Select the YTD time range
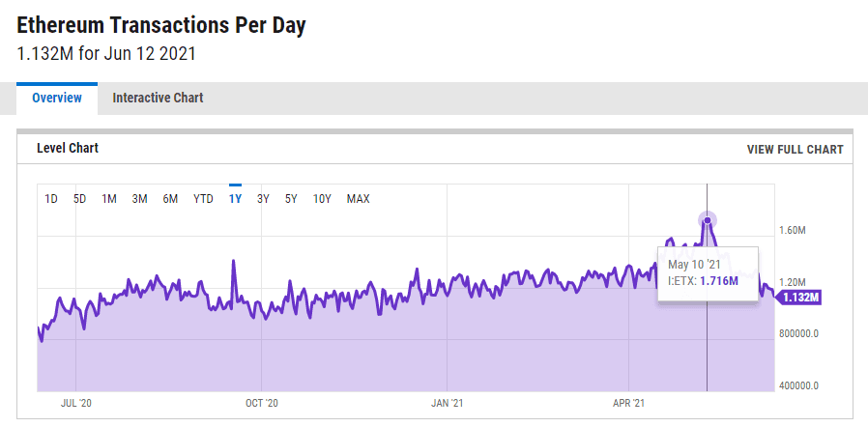Viewport: 868px width, 427px height. point(203,199)
